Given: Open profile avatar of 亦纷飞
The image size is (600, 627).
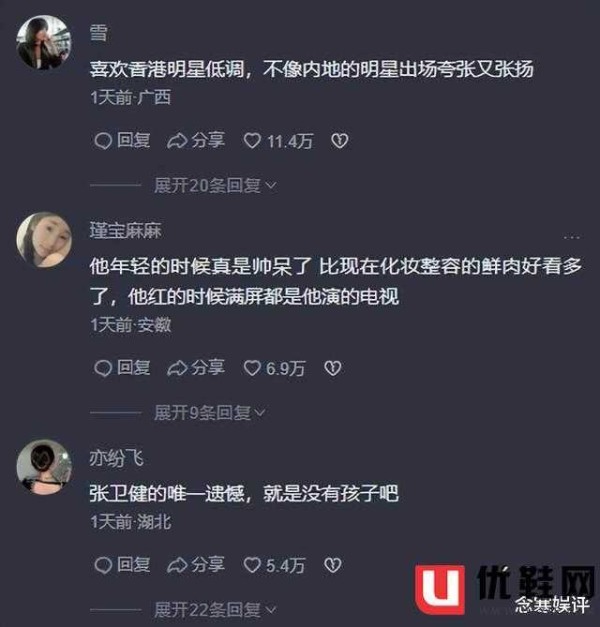Looking at the screenshot, I should [x=44, y=467].
